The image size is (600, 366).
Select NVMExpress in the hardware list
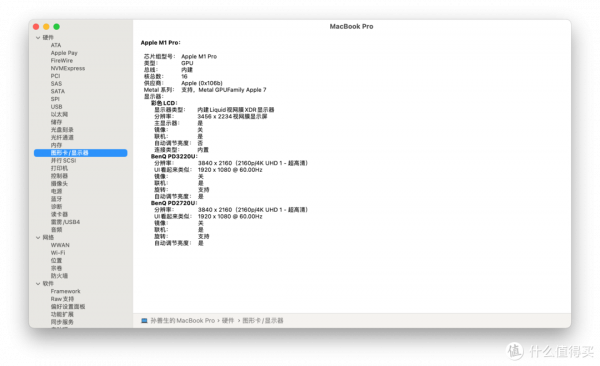point(68,68)
